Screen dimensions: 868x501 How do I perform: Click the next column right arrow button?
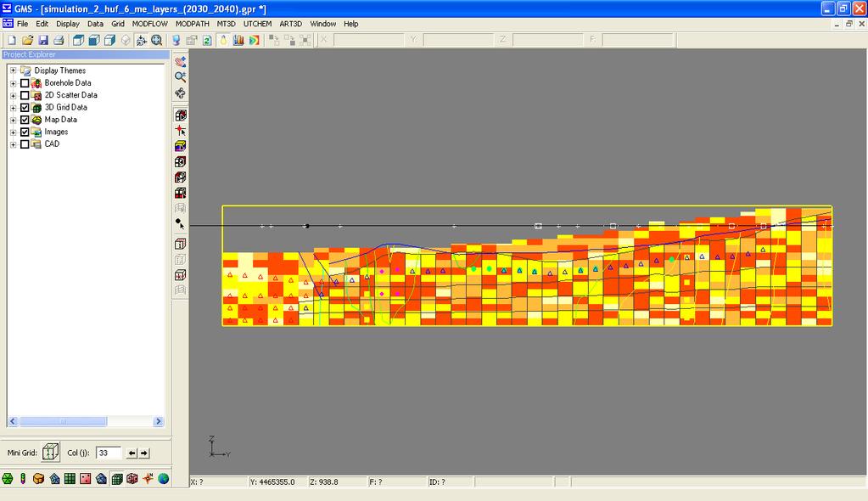coord(144,453)
